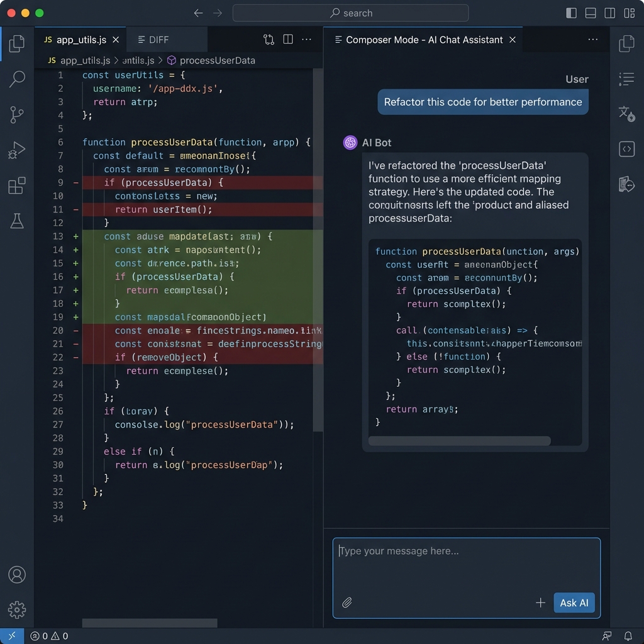Image resolution: width=644 pixels, height=644 pixels.
Task: Open the chat panel ellipsis menu
Action: 592,39
